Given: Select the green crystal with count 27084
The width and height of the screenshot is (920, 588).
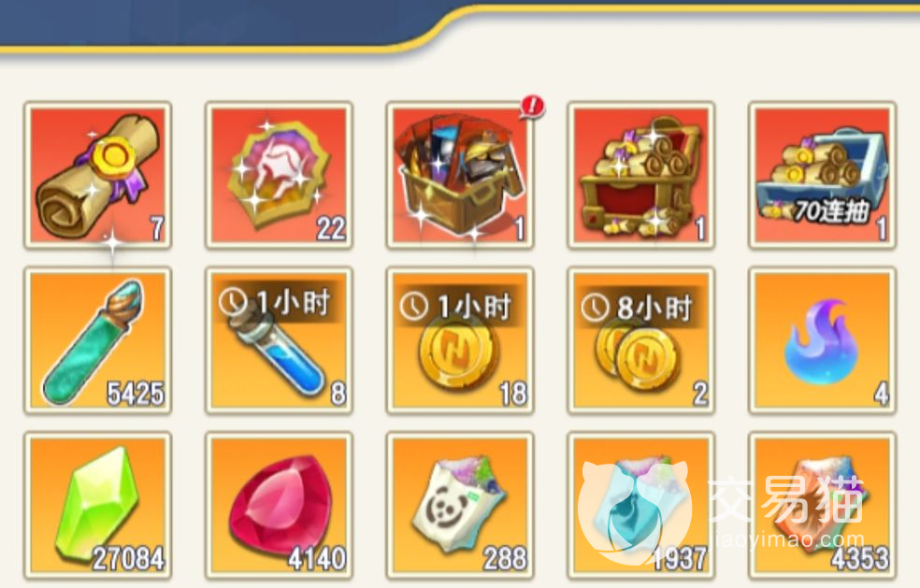Looking at the screenshot, I should [98, 506].
